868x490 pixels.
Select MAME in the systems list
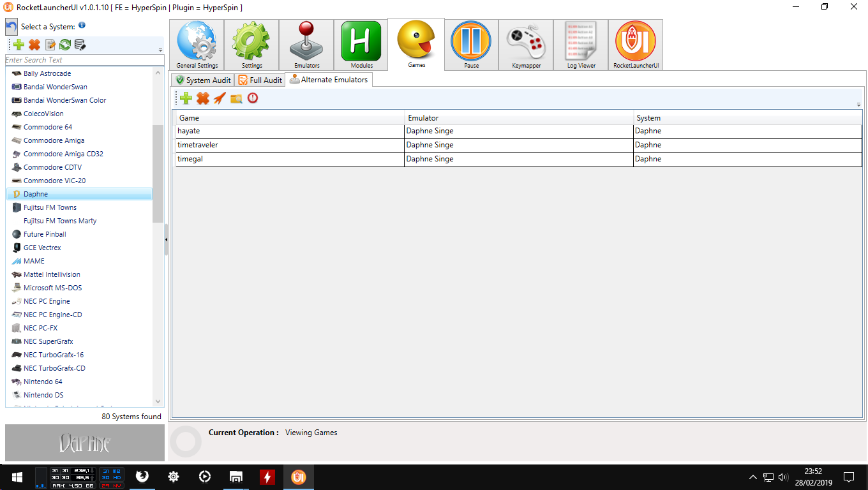click(x=34, y=261)
